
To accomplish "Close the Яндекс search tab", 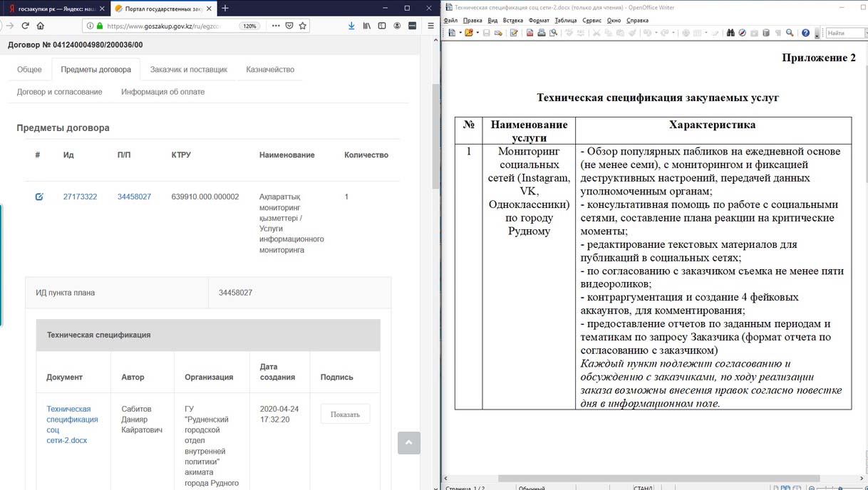I will pyautogui.click(x=103, y=9).
